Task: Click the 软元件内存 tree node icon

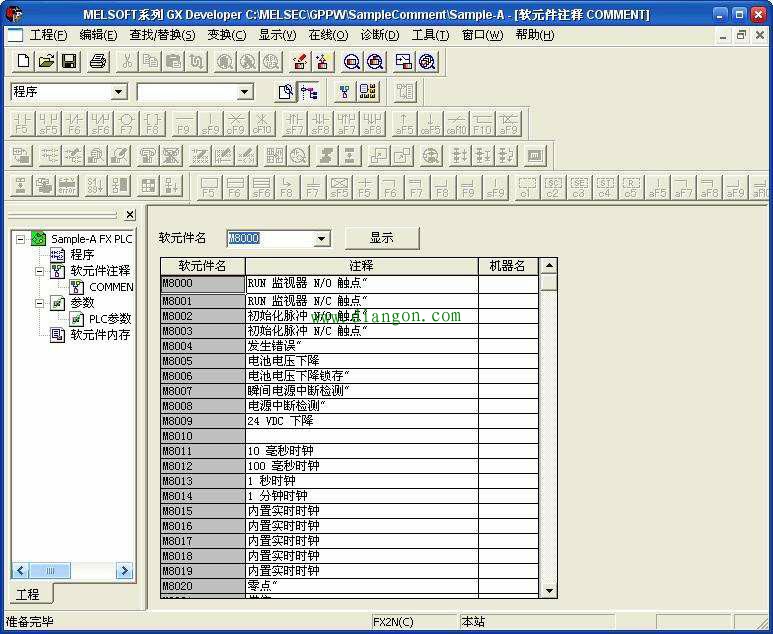Action: (x=57, y=335)
